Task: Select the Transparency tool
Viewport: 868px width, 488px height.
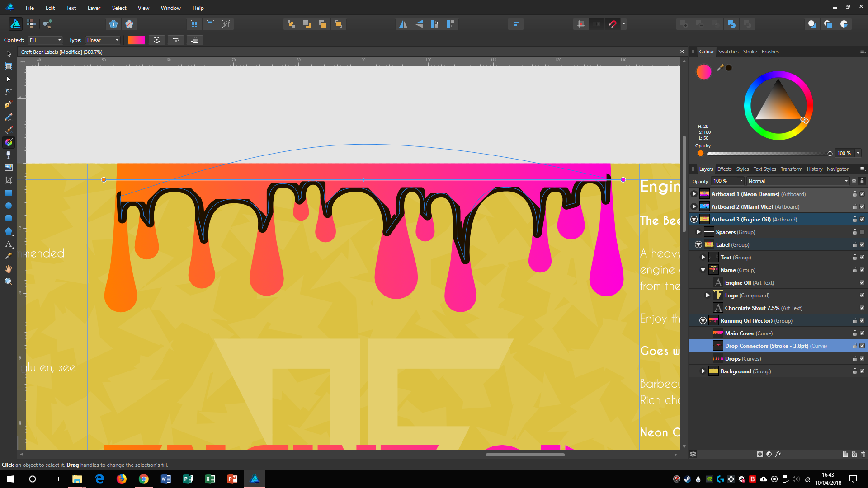Action: pos(9,155)
